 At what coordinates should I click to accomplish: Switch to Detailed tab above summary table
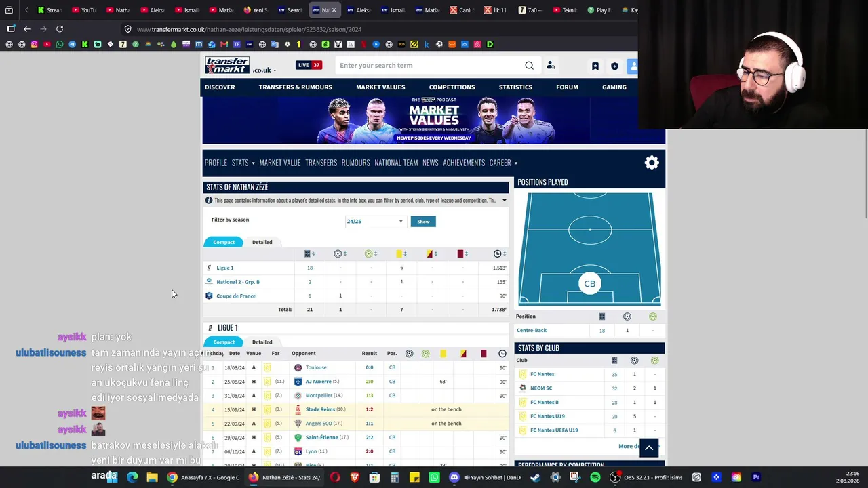pos(262,242)
